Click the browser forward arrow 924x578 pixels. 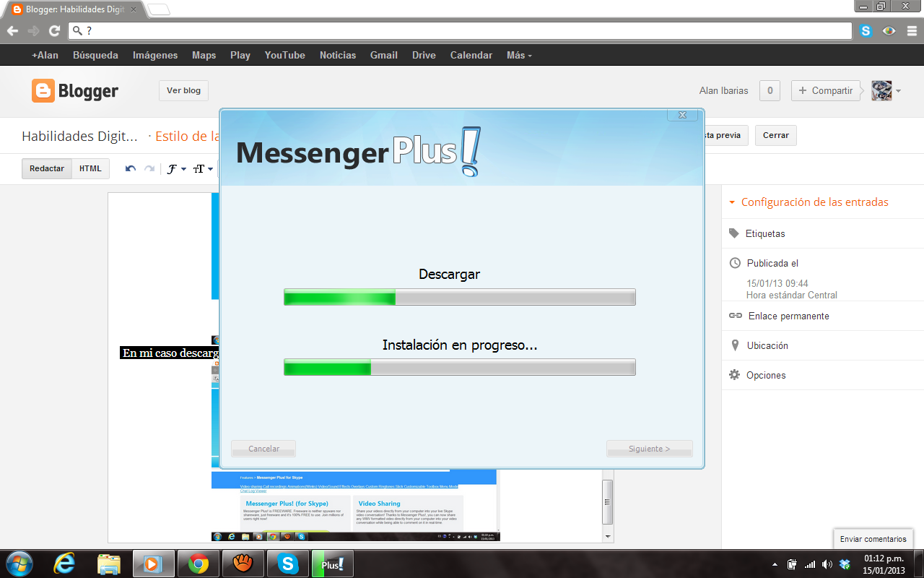pos(33,31)
